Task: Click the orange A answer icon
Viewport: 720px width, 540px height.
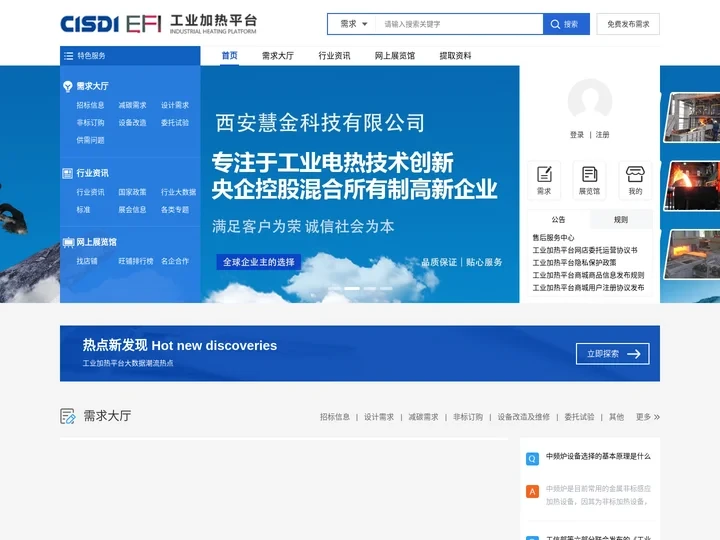Action: click(532, 491)
